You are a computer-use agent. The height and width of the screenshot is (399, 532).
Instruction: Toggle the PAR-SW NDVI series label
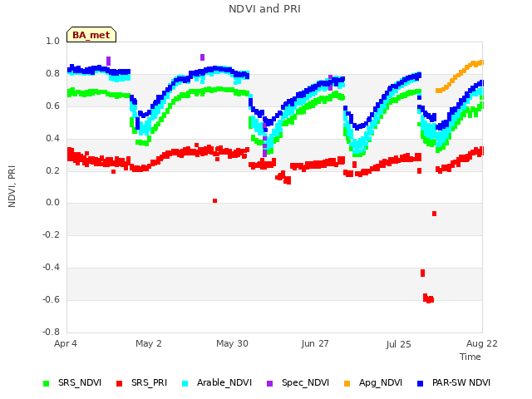click(461, 382)
